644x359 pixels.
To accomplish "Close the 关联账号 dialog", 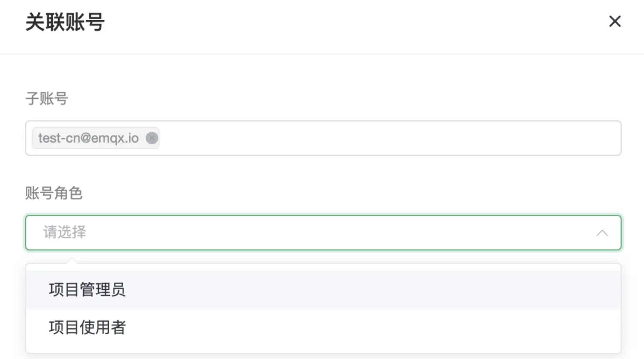I will coord(615,21).
